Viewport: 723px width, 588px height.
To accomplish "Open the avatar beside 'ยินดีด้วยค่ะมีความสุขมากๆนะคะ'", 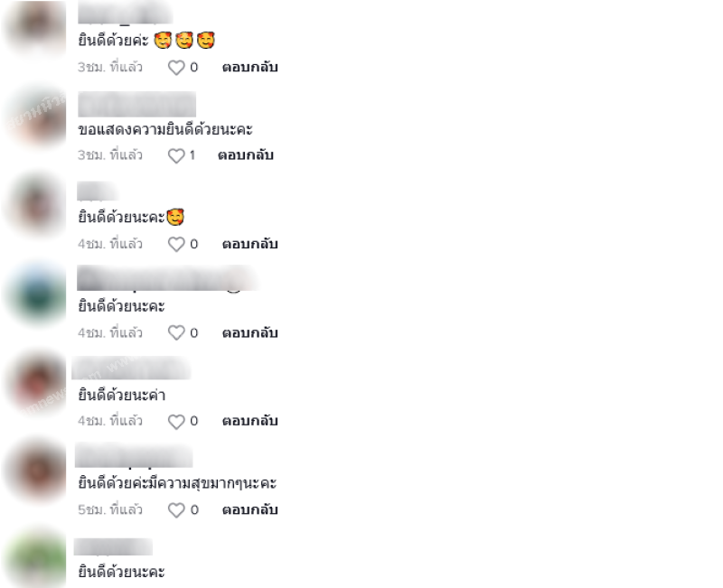I will 37,470.
